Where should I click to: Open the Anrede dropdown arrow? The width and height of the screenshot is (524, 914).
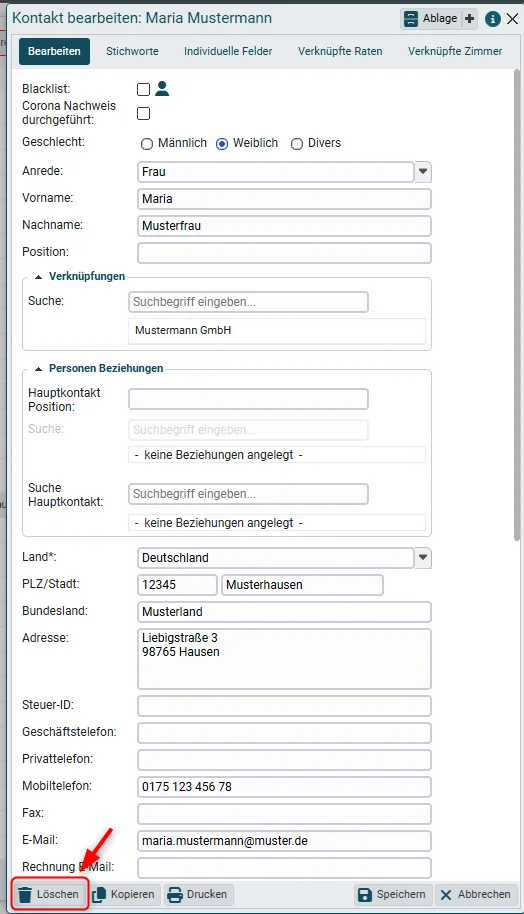[423, 172]
